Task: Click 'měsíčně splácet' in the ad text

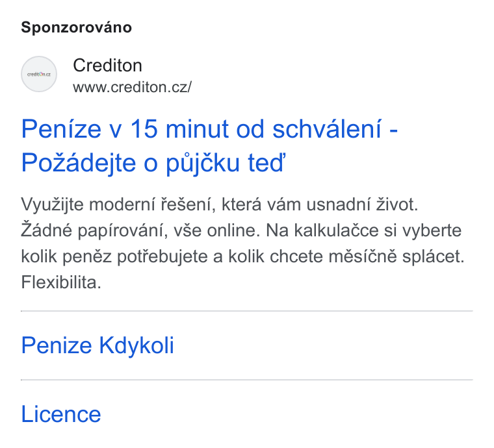Action: pyautogui.click(x=396, y=256)
